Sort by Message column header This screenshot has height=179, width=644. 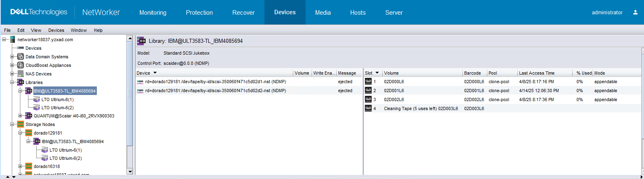click(349, 73)
